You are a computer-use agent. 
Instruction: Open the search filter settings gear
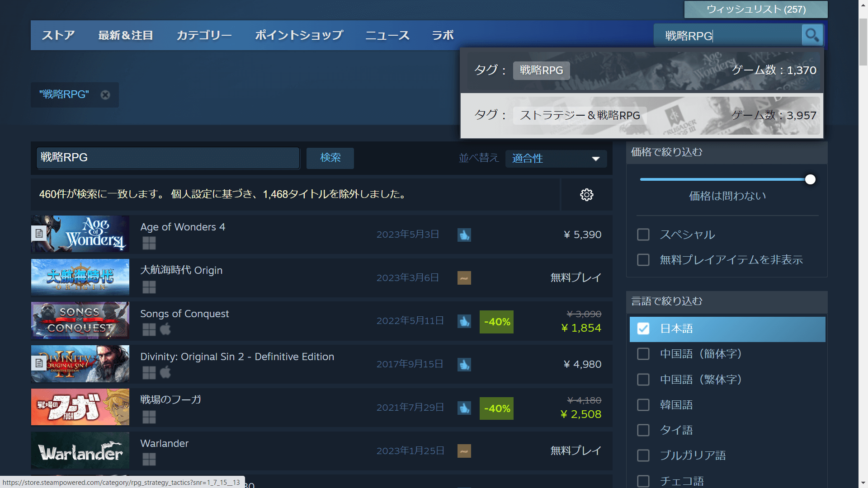click(x=586, y=194)
